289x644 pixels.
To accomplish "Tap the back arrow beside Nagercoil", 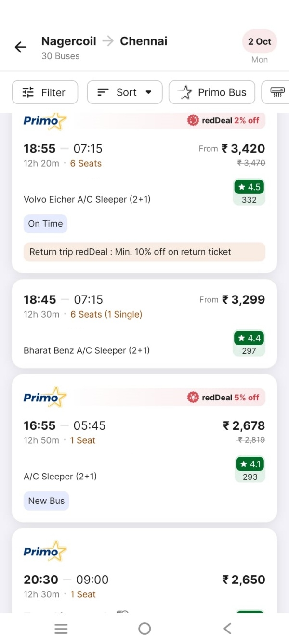I will click(20, 47).
